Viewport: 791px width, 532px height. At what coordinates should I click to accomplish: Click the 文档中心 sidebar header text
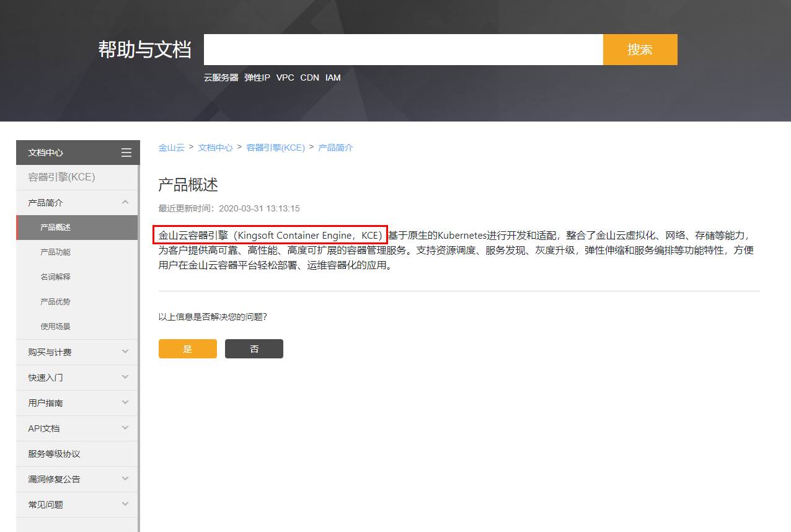(x=45, y=153)
